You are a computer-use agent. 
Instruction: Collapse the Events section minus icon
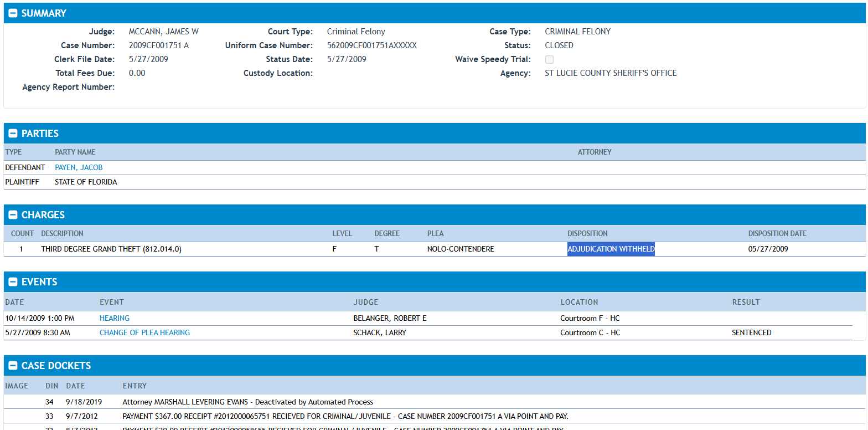13,282
